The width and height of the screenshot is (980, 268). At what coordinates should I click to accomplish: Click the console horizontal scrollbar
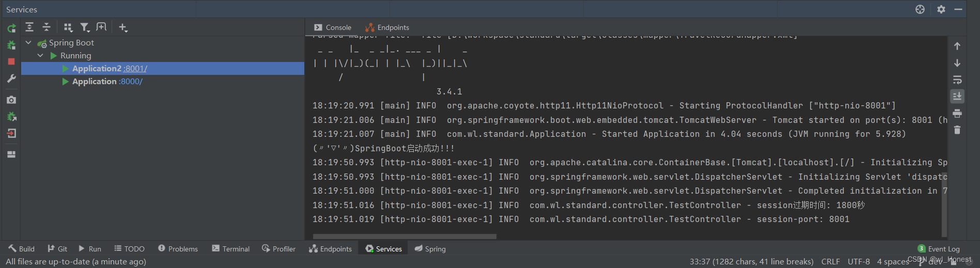(x=405, y=237)
